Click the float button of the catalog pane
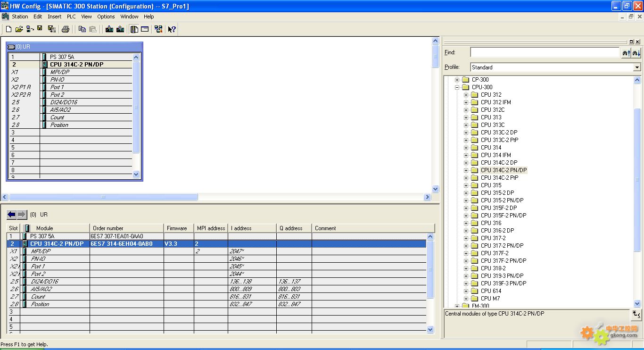Image resolution: width=644 pixels, height=350 pixels. click(x=631, y=42)
